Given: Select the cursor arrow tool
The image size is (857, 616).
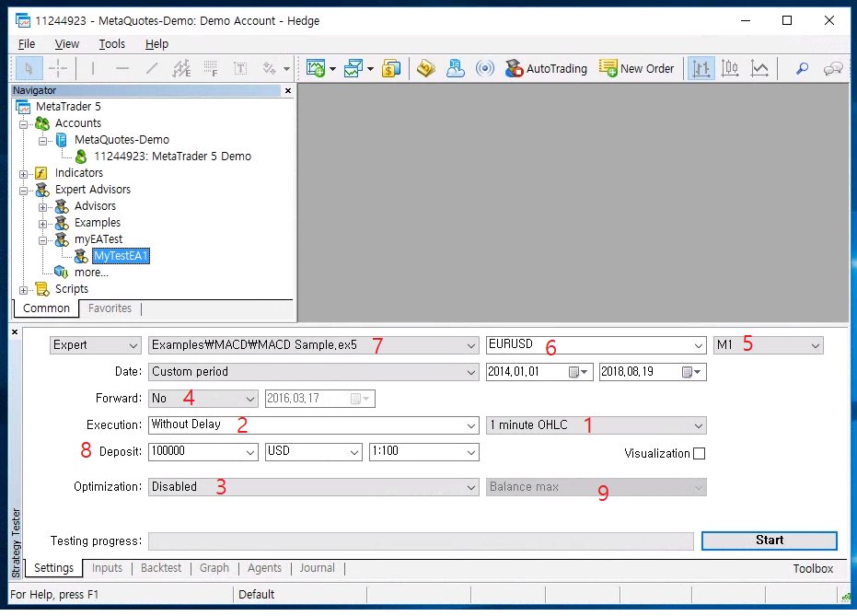Looking at the screenshot, I should tap(29, 69).
